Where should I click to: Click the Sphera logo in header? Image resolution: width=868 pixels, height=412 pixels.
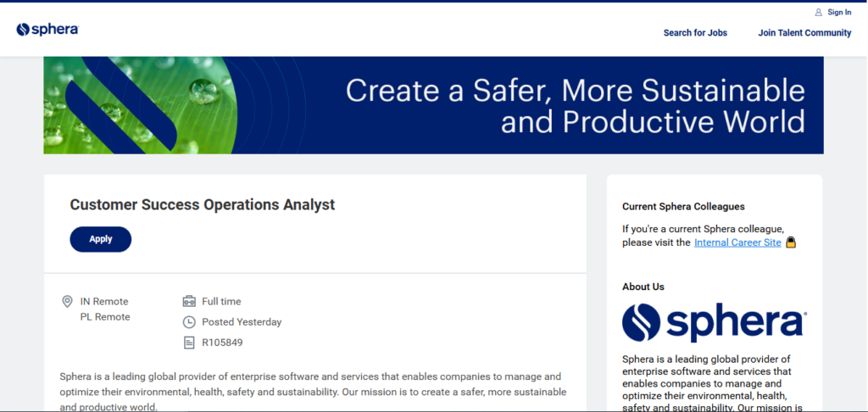[47, 30]
